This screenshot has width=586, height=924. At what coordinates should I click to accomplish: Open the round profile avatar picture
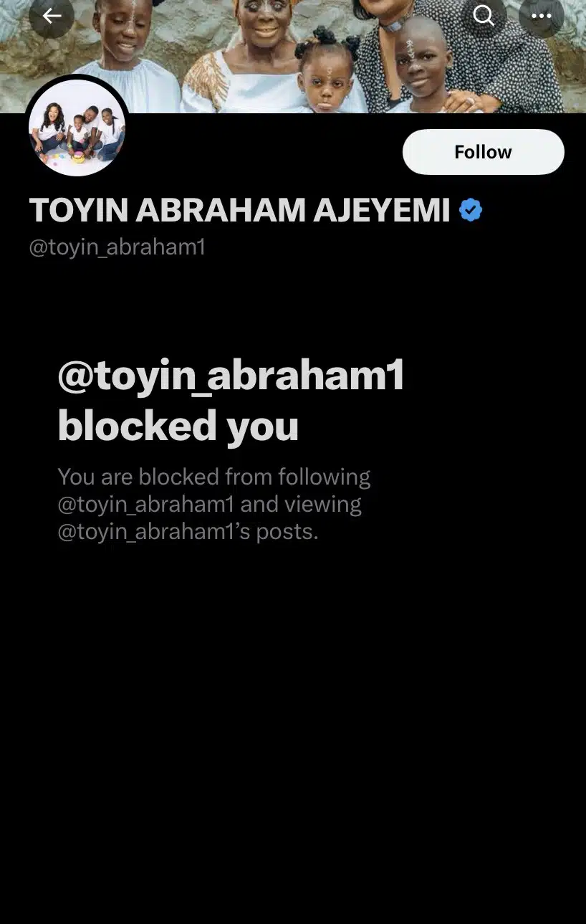[x=77, y=128]
